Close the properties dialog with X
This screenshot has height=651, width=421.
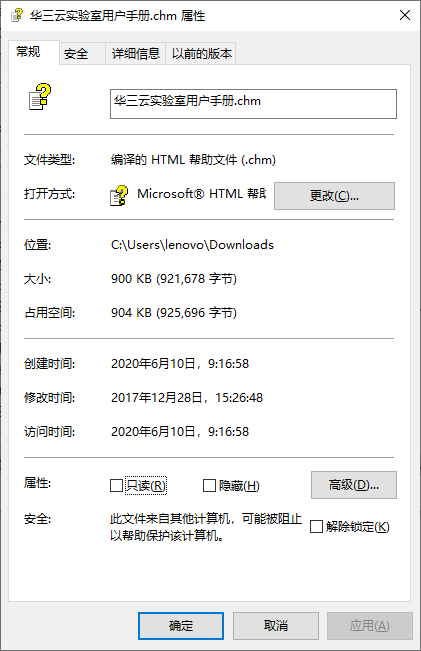[404, 15]
